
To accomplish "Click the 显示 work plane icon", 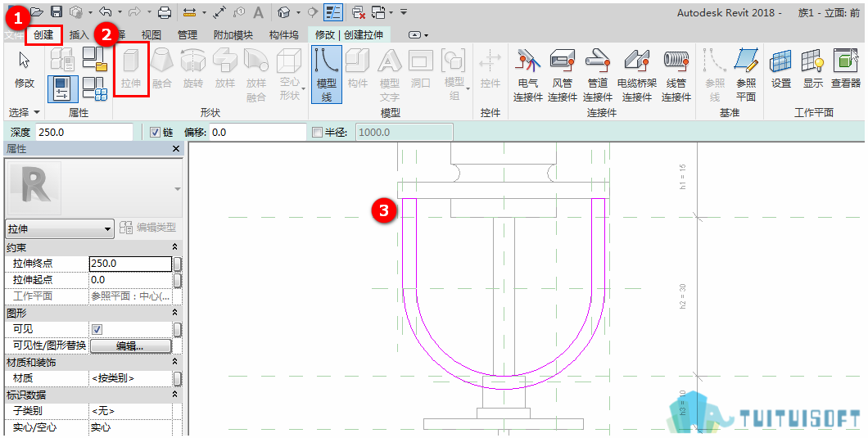I will (813, 70).
